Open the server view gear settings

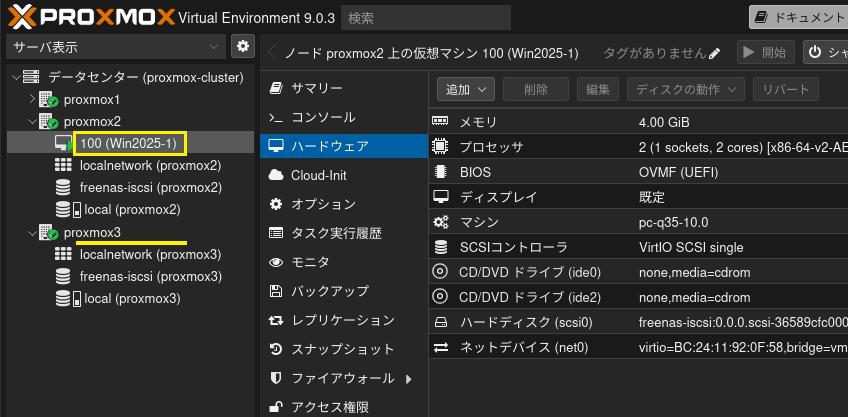tap(243, 47)
